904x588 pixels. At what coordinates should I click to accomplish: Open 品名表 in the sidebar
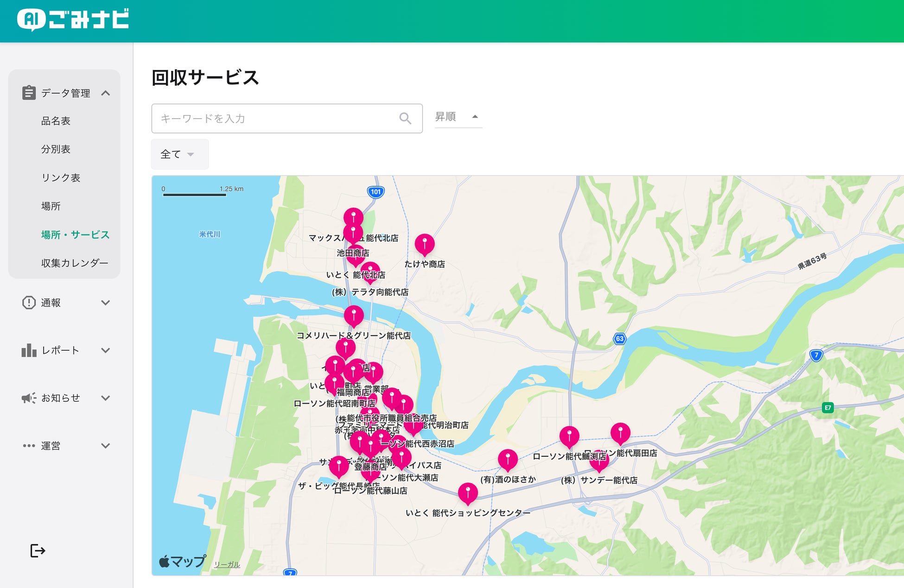click(x=56, y=121)
